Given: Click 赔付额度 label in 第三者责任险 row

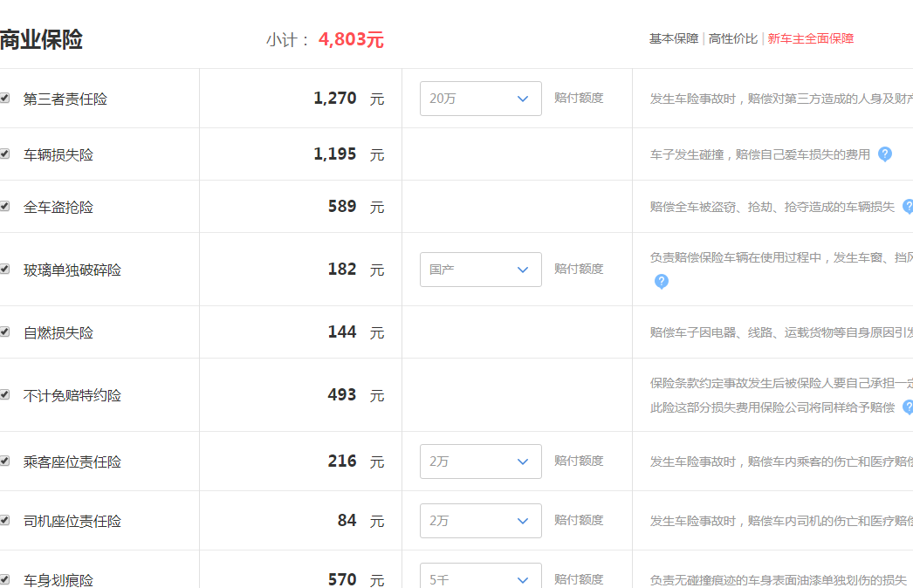Looking at the screenshot, I should pyautogui.click(x=579, y=98).
